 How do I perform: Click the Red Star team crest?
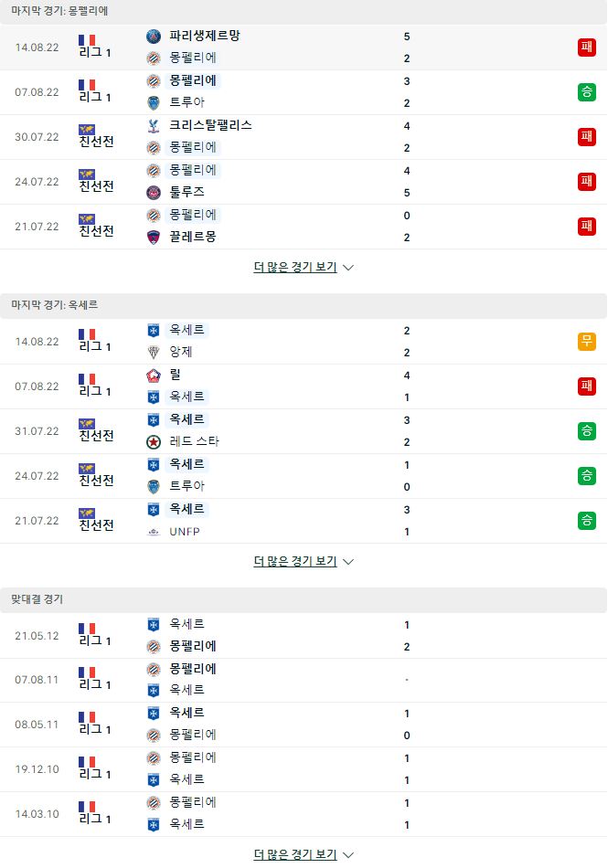tap(154, 441)
